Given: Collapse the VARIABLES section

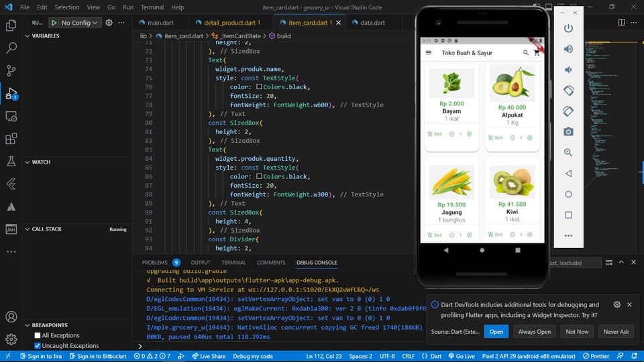Looking at the screenshot, I should click(46, 36).
